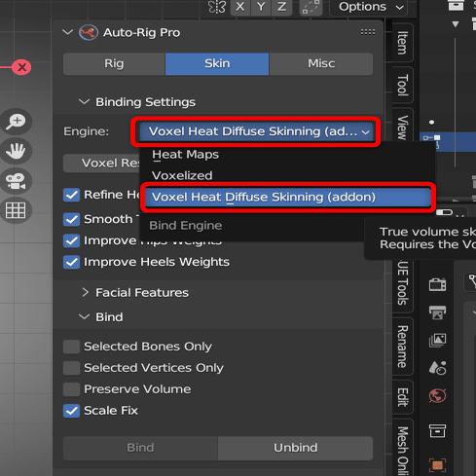Open the Engine dropdown
Screen dimensions: 476x476
click(255, 131)
